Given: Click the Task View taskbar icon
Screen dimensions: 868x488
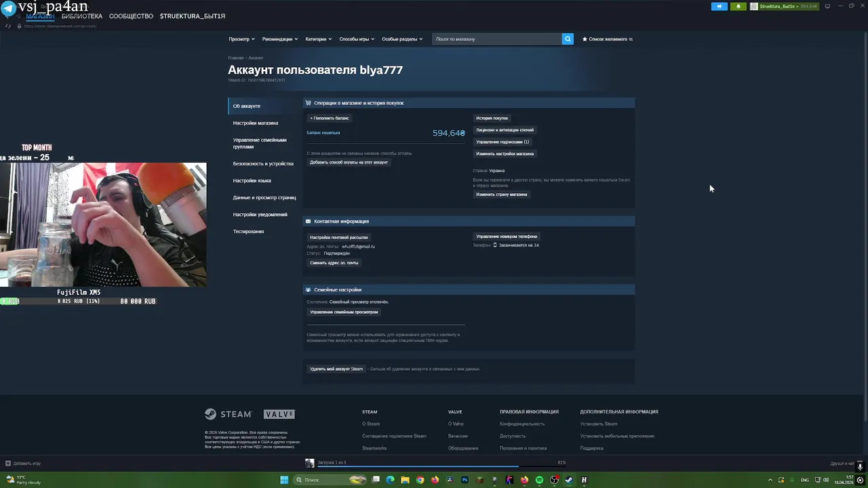Looking at the screenshot, I should coord(375,480).
